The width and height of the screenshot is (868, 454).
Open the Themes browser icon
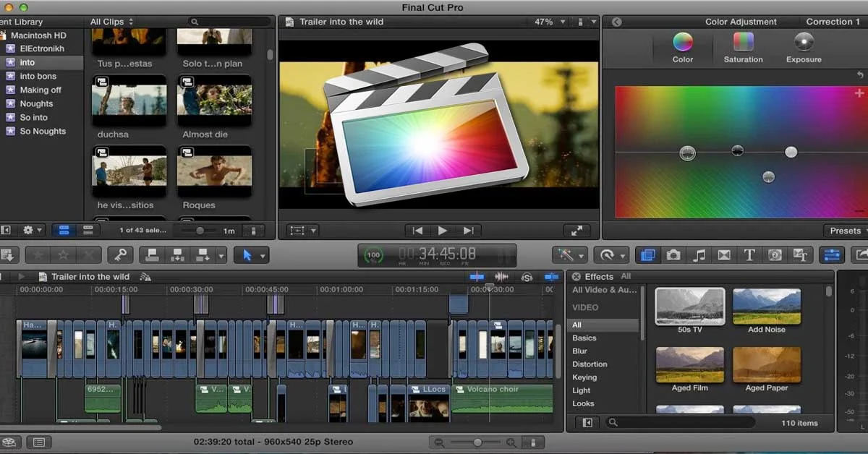pos(800,254)
